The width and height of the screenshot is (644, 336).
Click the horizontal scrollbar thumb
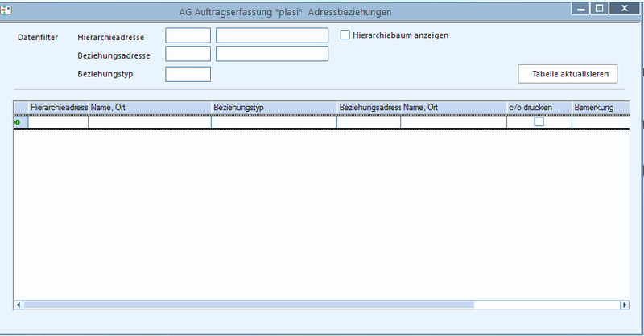coord(249,305)
